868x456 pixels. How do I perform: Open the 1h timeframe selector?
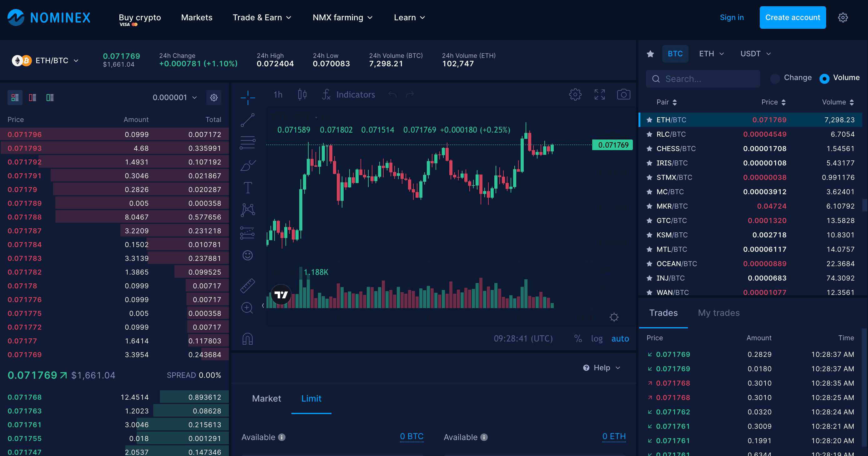click(x=278, y=95)
